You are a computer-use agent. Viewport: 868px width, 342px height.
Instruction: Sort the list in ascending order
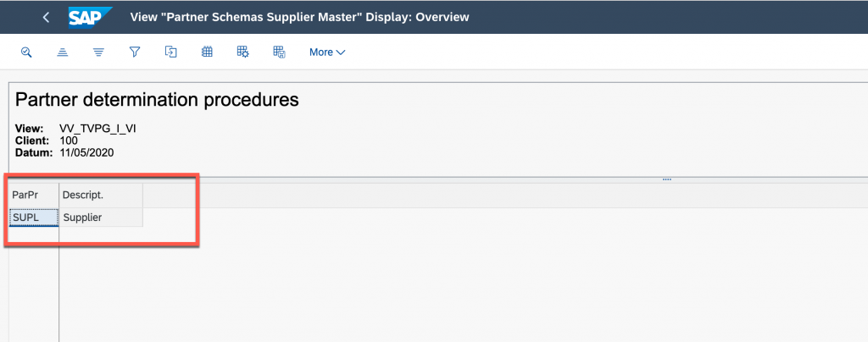pos(63,52)
